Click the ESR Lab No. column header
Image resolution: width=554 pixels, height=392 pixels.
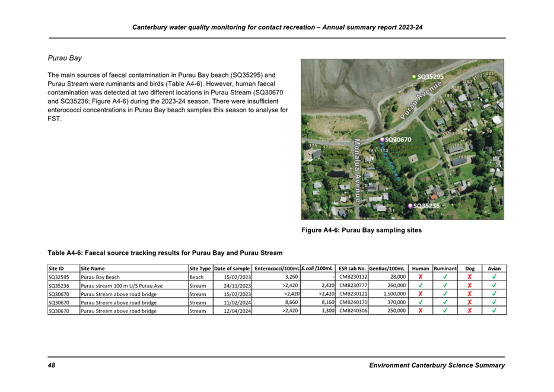point(352,269)
